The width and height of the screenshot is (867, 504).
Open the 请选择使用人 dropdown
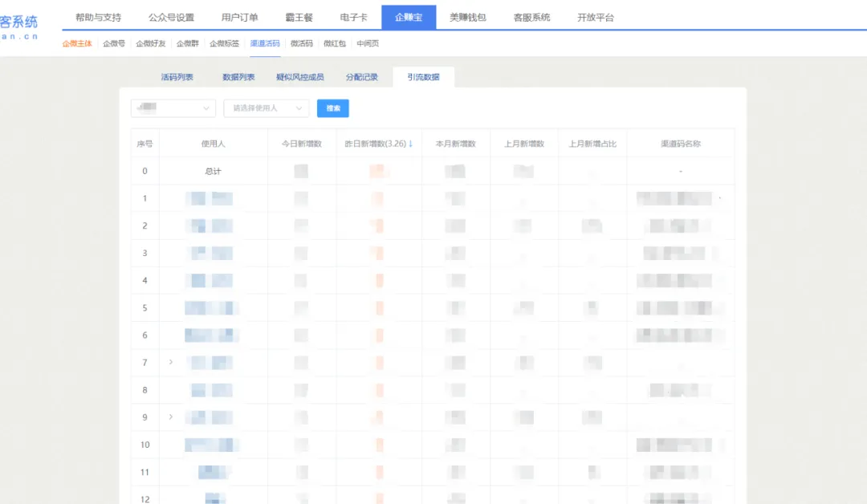click(x=267, y=108)
